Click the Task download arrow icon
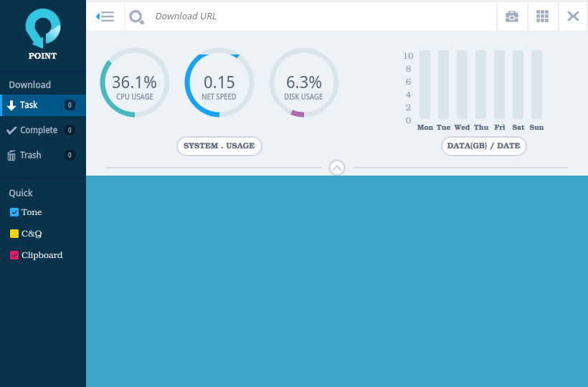588x387 pixels. 11,105
